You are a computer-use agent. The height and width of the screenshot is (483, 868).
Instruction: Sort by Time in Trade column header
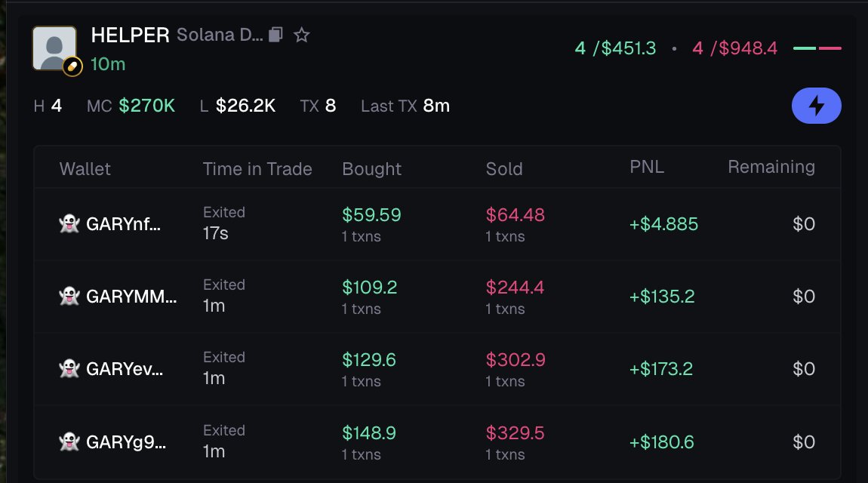pos(257,168)
